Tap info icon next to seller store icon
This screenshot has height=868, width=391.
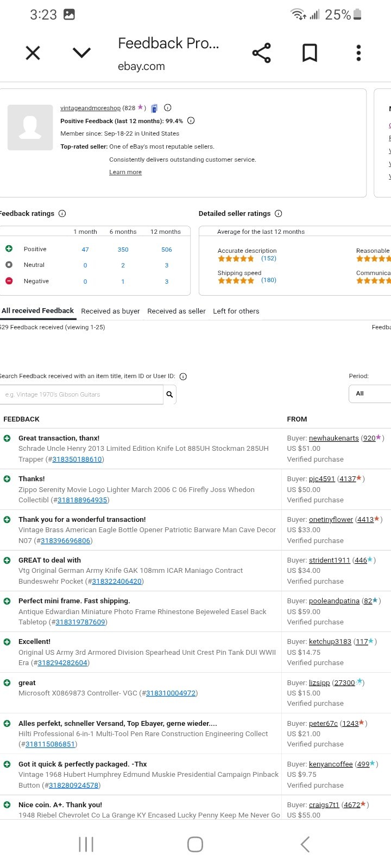[168, 107]
